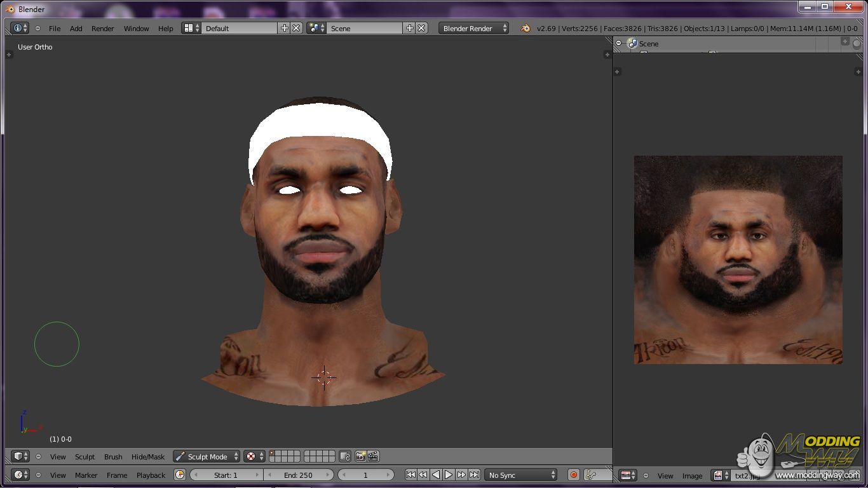Toggle use preview range clock icon
Screen dimensions: 868x488
click(180, 475)
